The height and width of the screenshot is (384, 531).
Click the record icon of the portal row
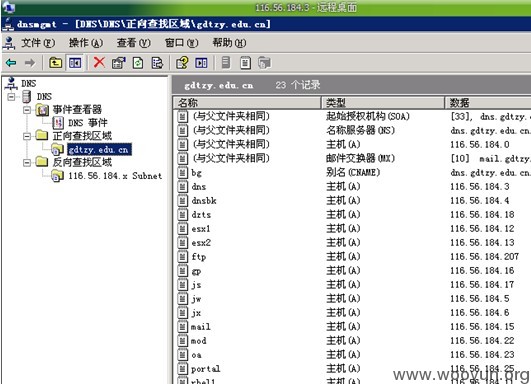(x=183, y=368)
